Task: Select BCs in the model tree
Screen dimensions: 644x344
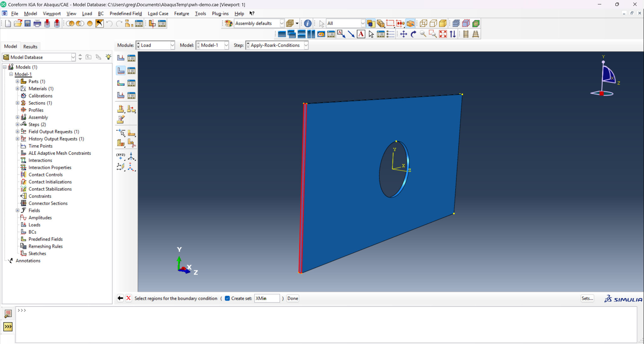Action: click(x=32, y=232)
